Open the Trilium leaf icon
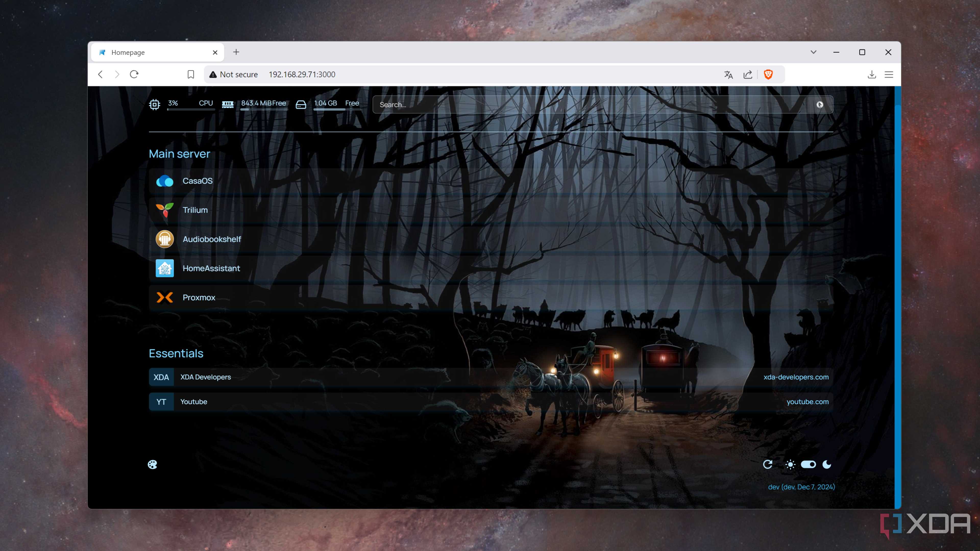Image resolution: width=980 pixels, height=551 pixels. pos(165,210)
